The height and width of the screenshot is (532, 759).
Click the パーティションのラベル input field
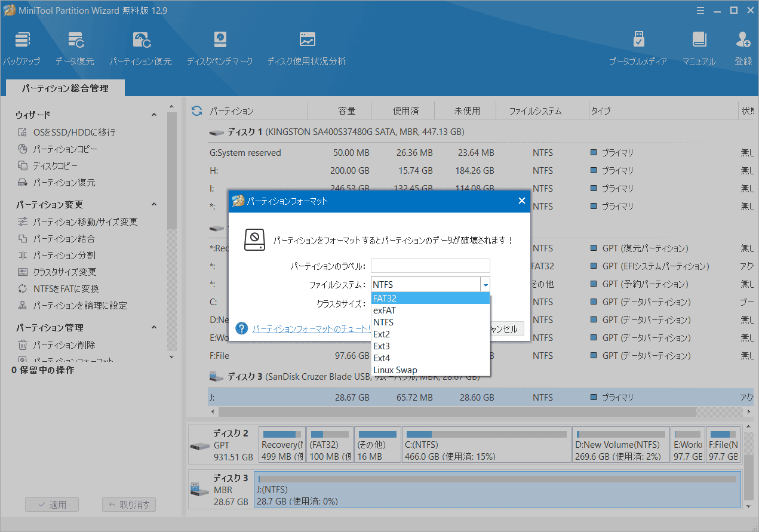(431, 266)
